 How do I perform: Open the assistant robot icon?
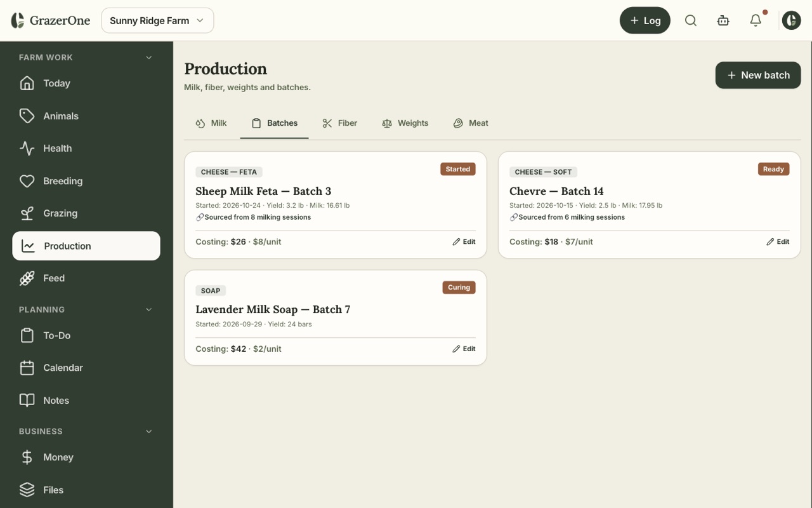point(723,20)
